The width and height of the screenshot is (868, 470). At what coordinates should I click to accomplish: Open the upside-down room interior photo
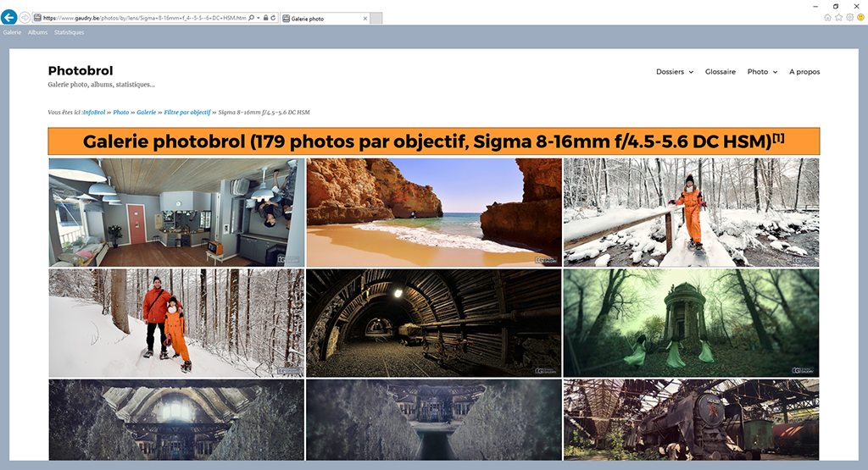click(x=176, y=213)
